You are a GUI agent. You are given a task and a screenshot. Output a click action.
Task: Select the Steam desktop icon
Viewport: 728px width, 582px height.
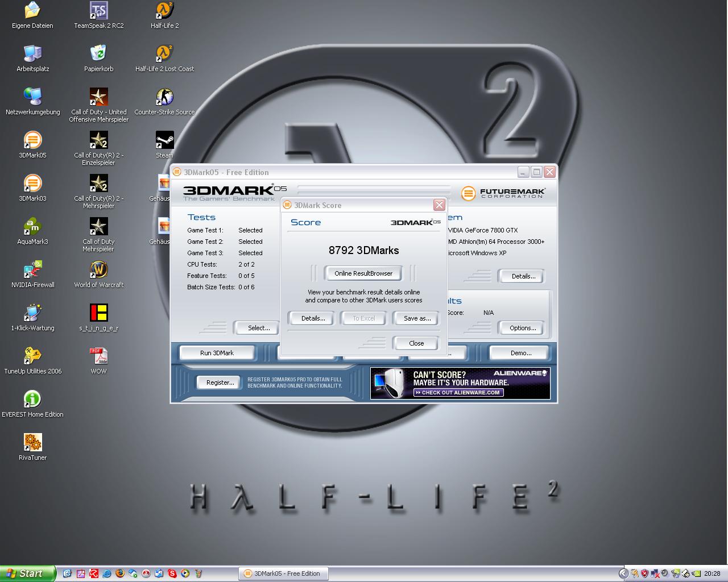click(x=164, y=145)
